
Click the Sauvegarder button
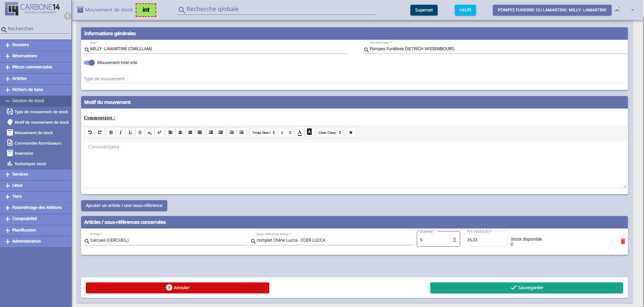(526, 288)
